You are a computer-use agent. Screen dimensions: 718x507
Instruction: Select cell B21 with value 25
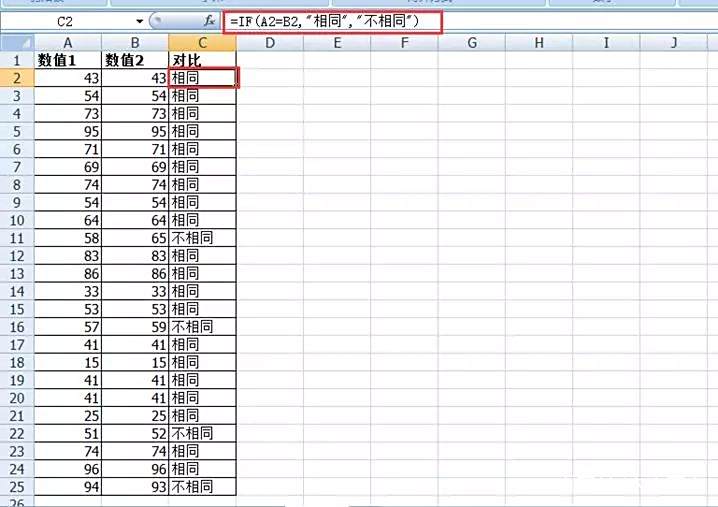(135, 416)
